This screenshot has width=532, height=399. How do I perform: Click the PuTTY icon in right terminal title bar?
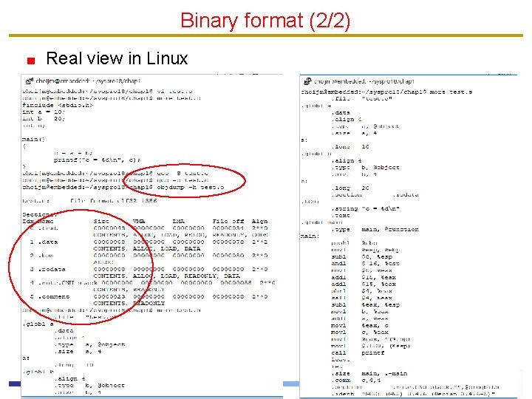point(307,81)
